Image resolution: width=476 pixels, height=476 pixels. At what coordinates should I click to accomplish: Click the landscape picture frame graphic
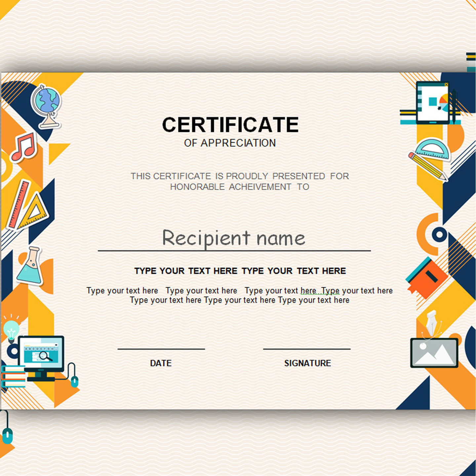[434, 353]
